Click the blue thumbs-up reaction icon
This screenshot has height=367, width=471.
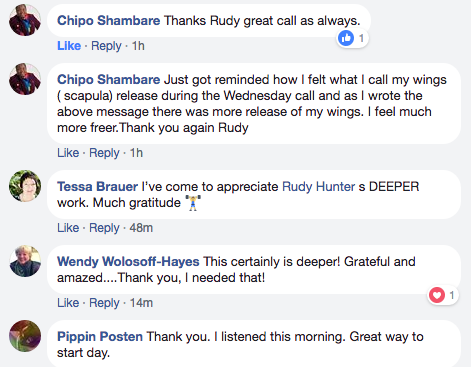pyautogui.click(x=346, y=38)
